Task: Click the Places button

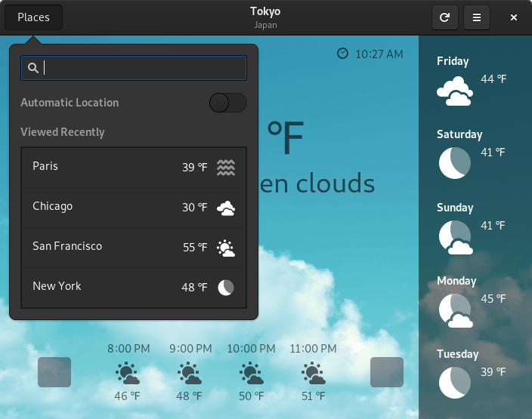Action: coord(34,17)
